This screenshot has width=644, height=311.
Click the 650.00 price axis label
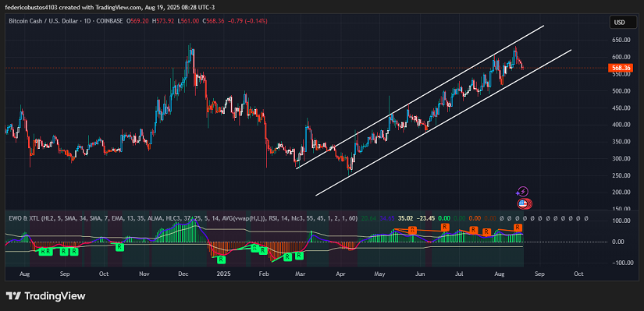click(x=622, y=41)
